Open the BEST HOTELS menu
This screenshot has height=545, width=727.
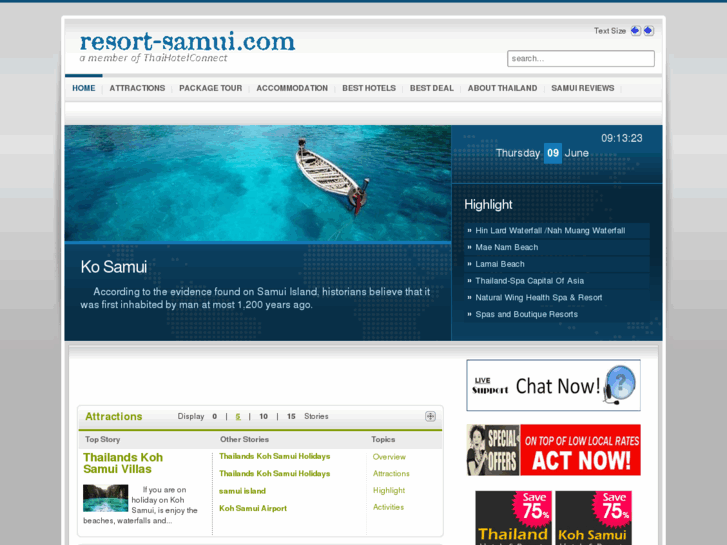[x=369, y=88]
